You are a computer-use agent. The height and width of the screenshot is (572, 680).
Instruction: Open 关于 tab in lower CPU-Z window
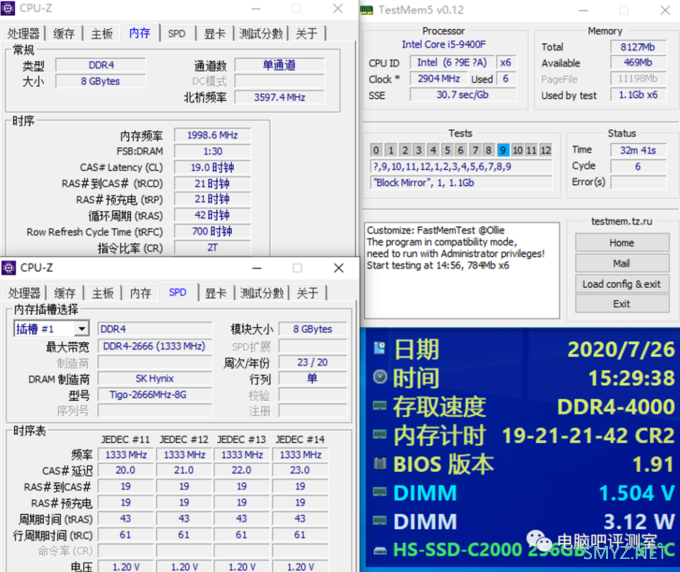(x=307, y=293)
